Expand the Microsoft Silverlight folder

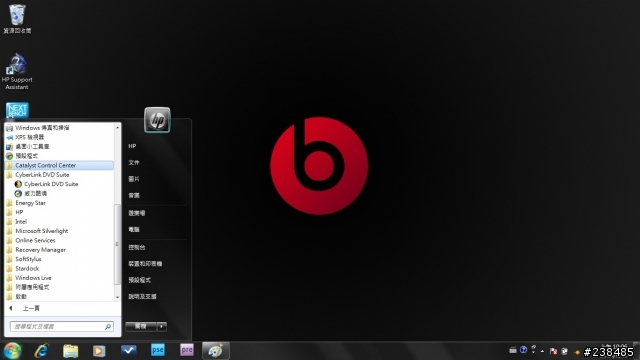59,231
